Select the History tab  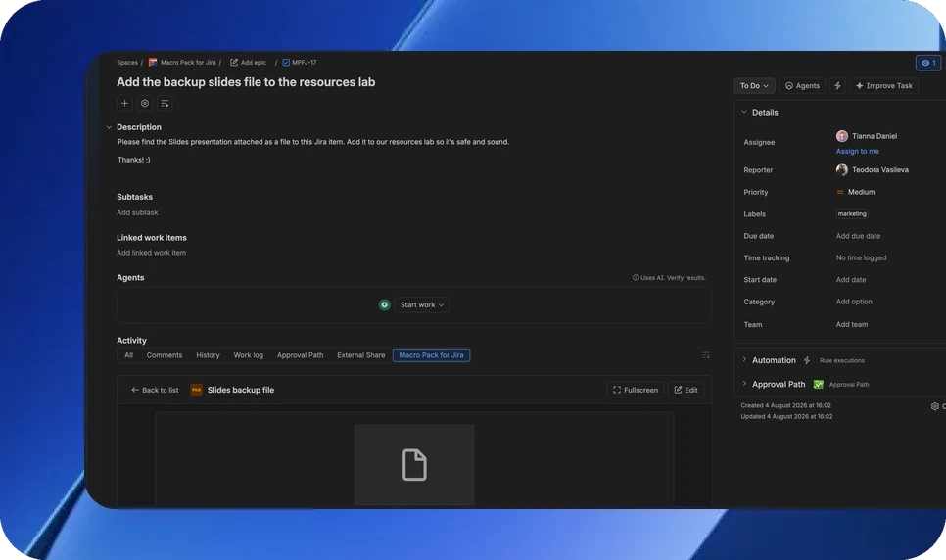(x=208, y=355)
